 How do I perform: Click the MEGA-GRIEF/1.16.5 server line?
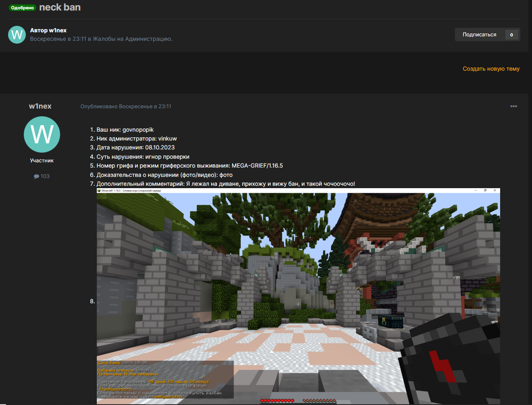pyautogui.click(x=190, y=166)
